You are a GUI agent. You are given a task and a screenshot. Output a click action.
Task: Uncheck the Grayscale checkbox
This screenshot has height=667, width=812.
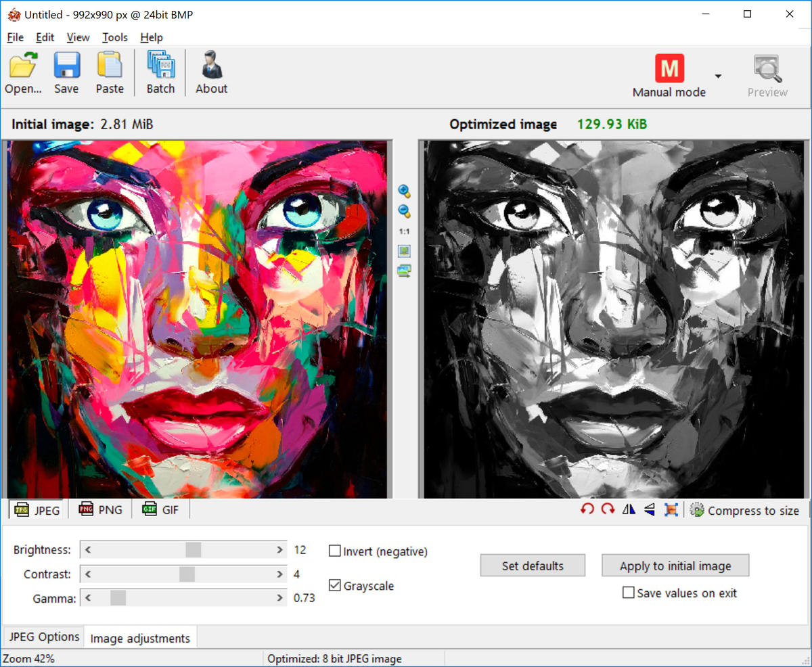pyautogui.click(x=334, y=585)
